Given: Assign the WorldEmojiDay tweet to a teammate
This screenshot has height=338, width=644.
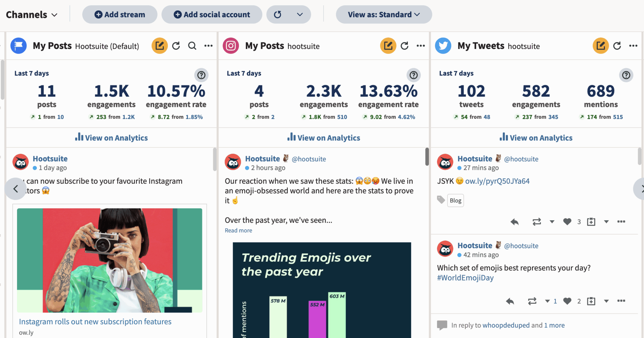Looking at the screenshot, I should pos(591,301).
